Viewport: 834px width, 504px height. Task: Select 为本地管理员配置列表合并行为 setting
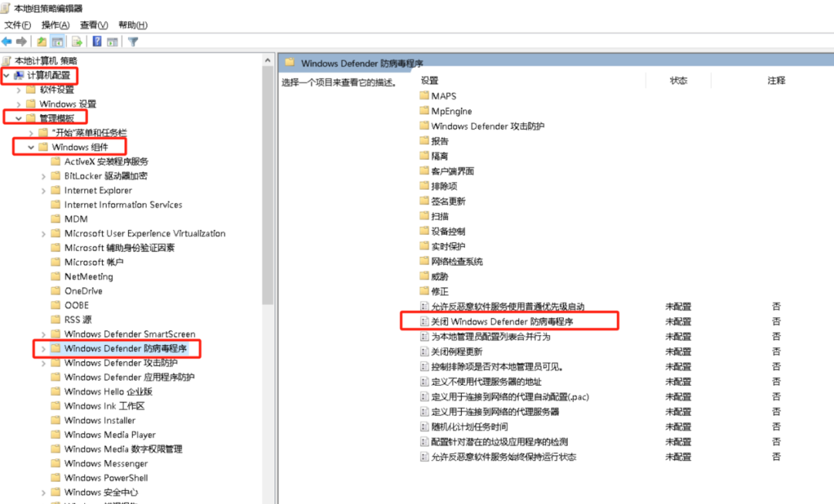tap(490, 337)
